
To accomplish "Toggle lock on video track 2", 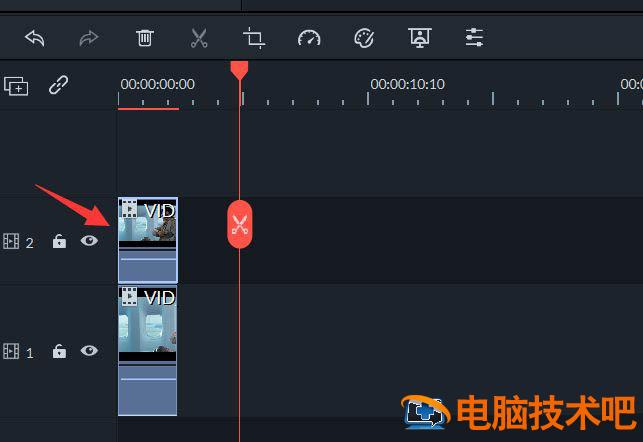I will click(x=59, y=242).
